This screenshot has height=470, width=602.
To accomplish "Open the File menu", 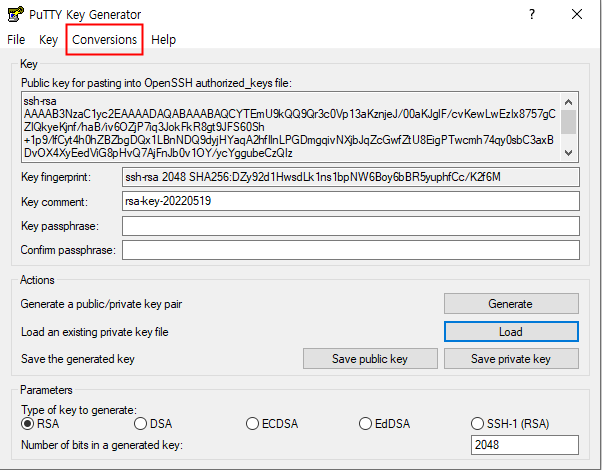I will point(16,40).
